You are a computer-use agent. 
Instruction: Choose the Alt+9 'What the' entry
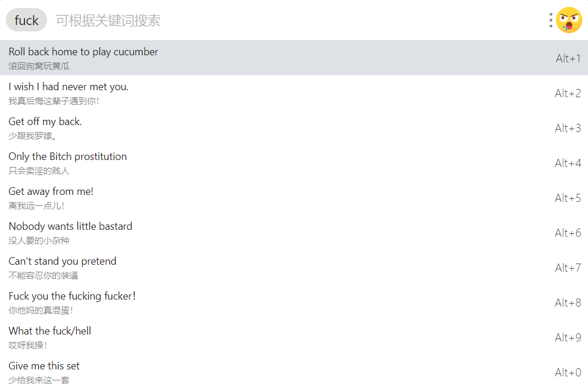[x=294, y=337]
